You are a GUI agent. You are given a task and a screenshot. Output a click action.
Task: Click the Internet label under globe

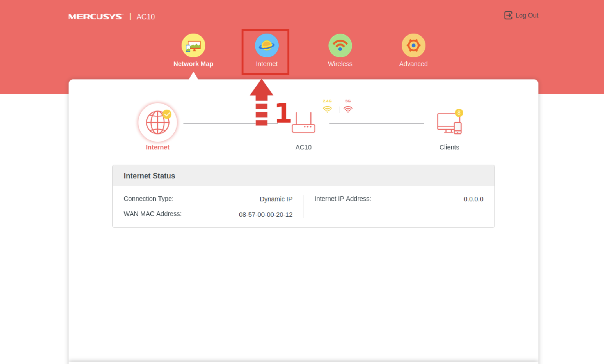[157, 147]
